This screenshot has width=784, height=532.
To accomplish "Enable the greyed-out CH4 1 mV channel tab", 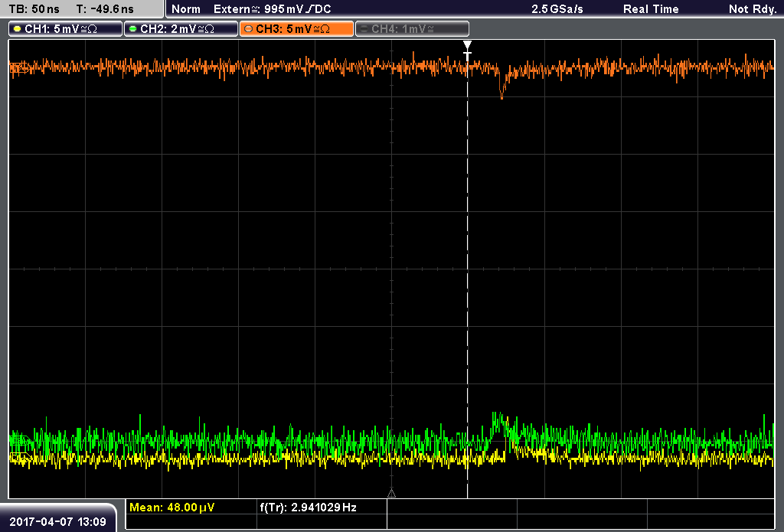I will point(412,29).
